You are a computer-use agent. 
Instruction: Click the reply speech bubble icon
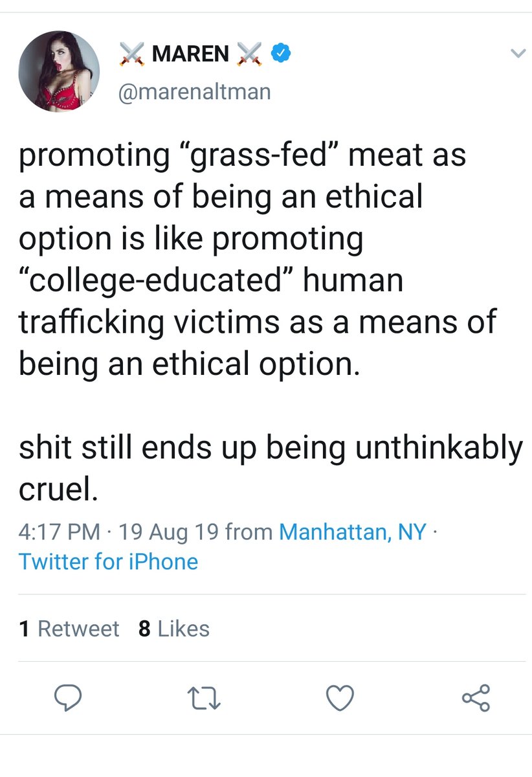(66, 698)
